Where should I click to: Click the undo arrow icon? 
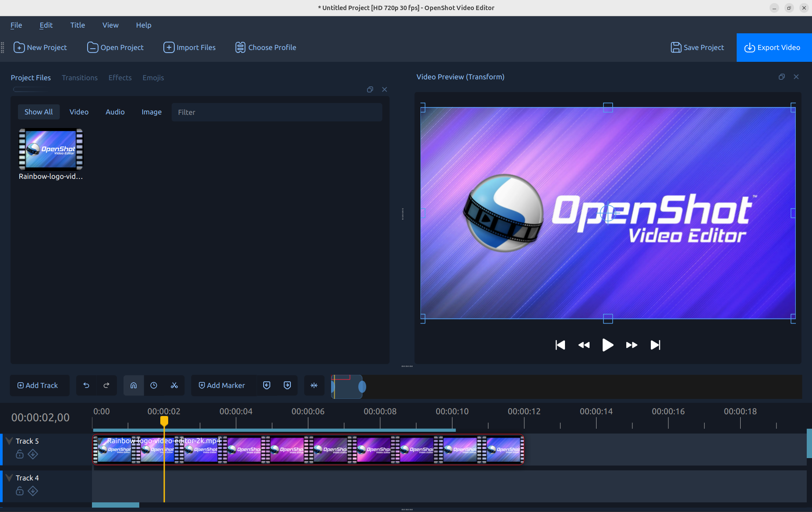(86, 385)
